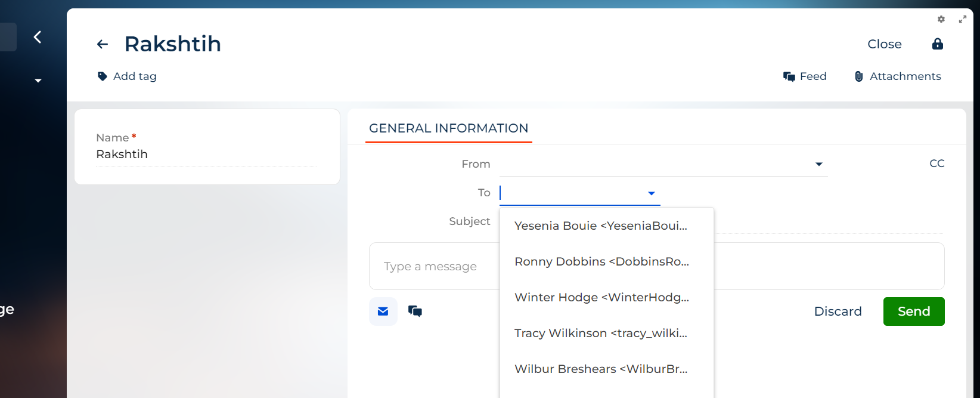Click the Name field containing Rakshtih
Image resolution: width=980 pixels, height=398 pixels.
[x=206, y=155]
